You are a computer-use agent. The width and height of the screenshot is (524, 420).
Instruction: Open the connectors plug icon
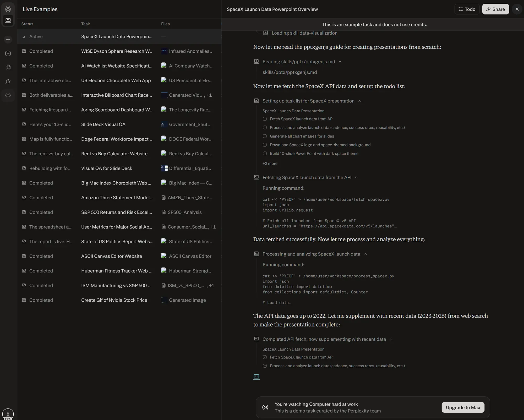[x=8, y=81]
